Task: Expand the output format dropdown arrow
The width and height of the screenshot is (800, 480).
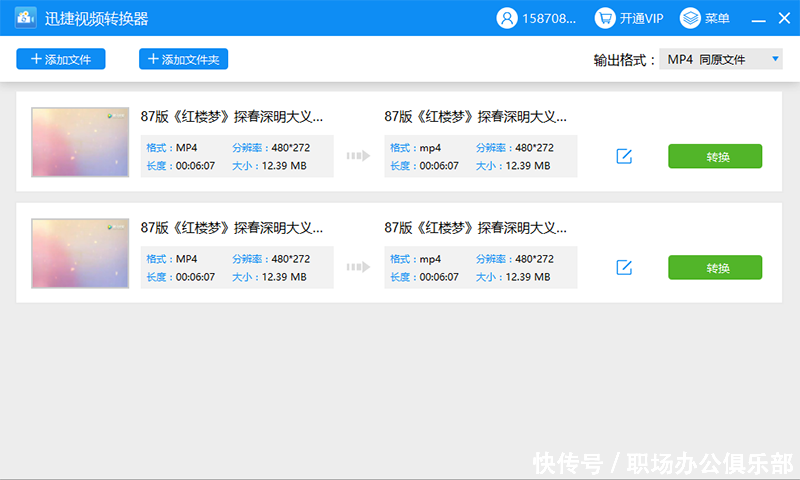Action: [775, 60]
